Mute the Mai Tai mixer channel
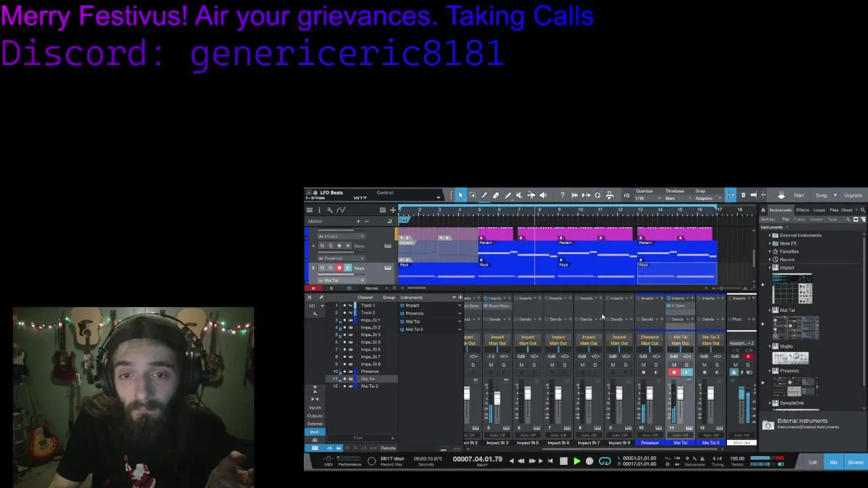868x488 pixels. click(673, 365)
